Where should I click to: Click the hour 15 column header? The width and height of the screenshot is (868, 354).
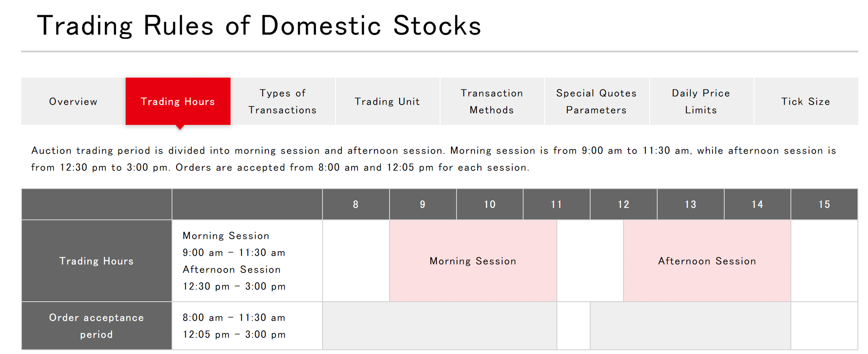824,205
